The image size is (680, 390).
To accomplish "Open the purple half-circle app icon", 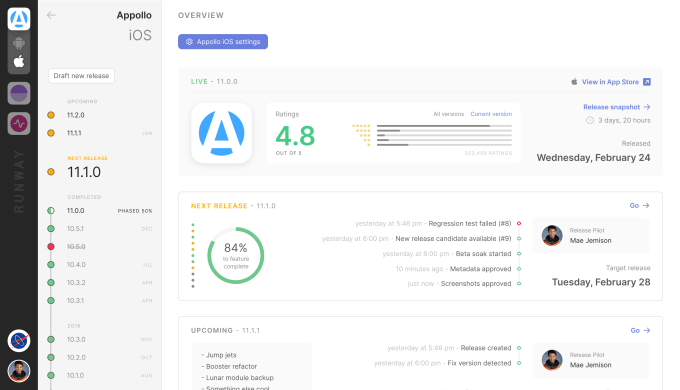I will pyautogui.click(x=19, y=93).
